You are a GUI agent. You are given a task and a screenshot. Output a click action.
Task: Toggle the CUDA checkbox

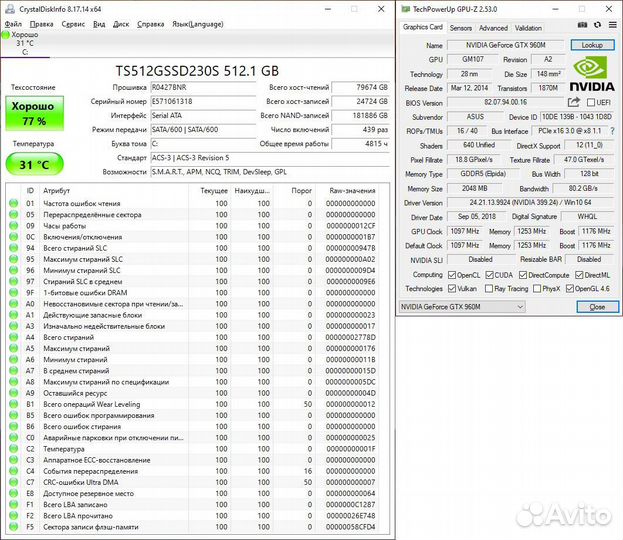click(x=490, y=275)
